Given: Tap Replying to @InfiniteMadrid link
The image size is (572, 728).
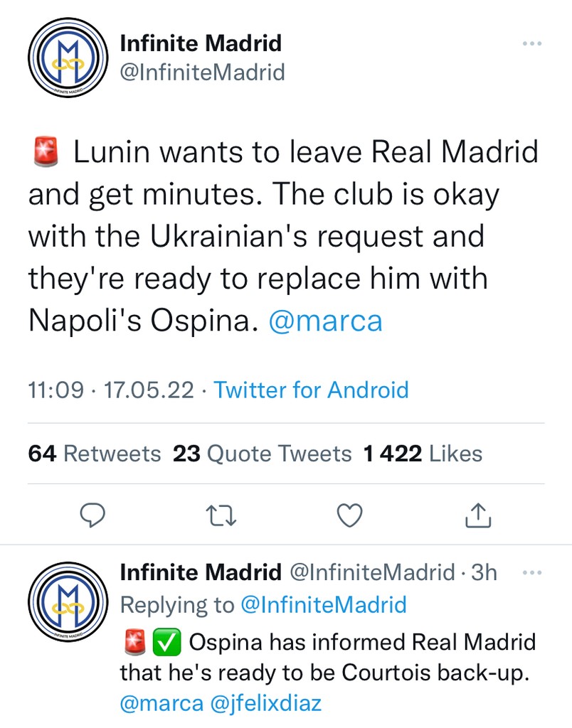Looking at the screenshot, I should (324, 605).
